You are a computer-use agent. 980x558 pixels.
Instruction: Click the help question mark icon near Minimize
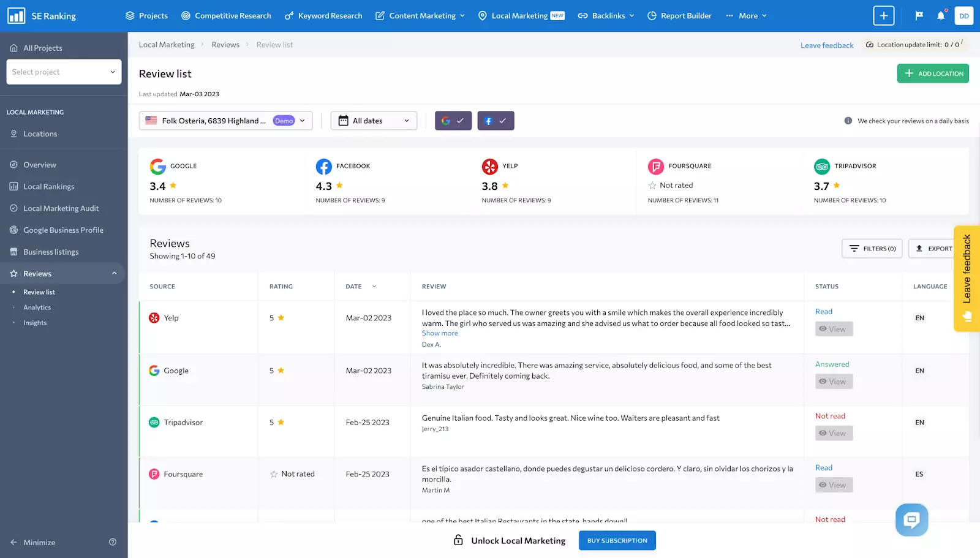(x=113, y=542)
